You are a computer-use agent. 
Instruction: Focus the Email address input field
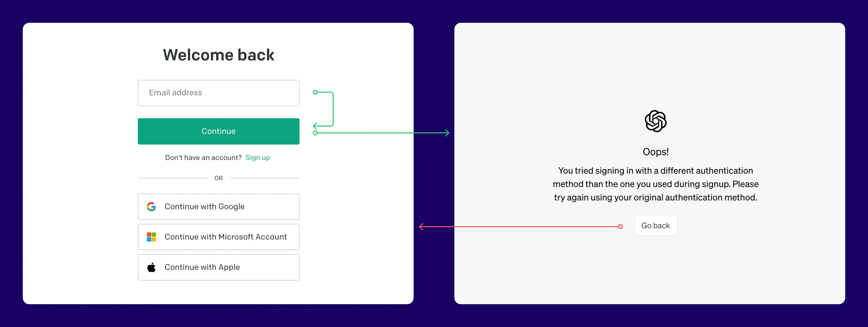click(x=218, y=93)
